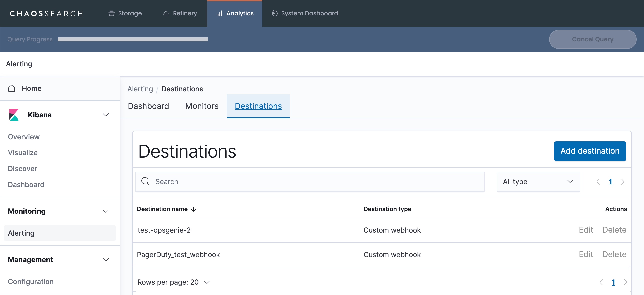Sort by Destination name arrow

(194, 209)
